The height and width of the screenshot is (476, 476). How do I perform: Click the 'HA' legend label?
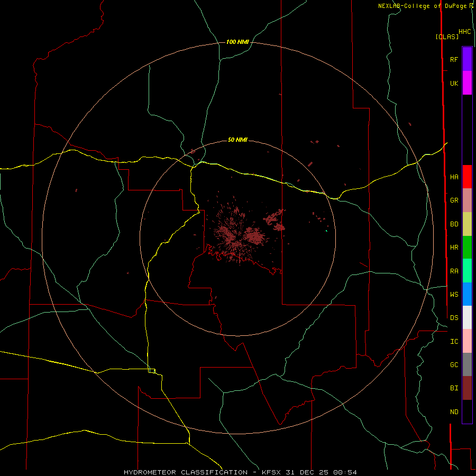pyautogui.click(x=454, y=177)
